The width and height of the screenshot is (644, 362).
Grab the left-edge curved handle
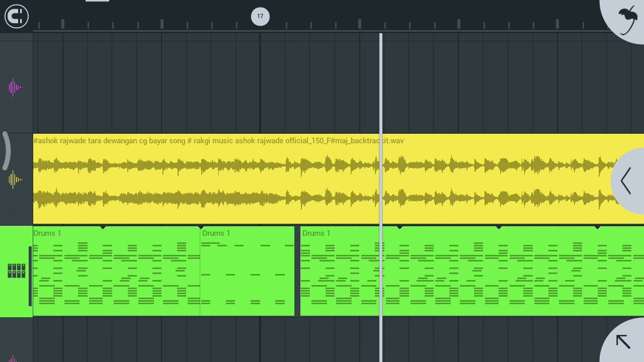click(6, 150)
